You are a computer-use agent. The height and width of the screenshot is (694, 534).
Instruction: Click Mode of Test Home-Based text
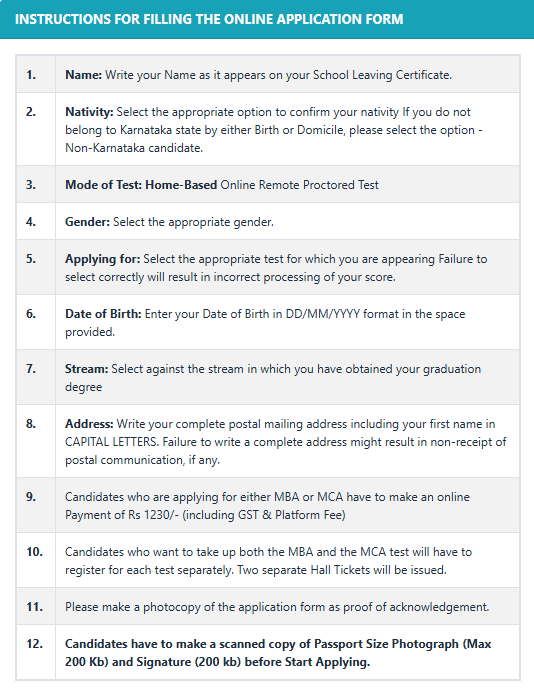[222, 185]
